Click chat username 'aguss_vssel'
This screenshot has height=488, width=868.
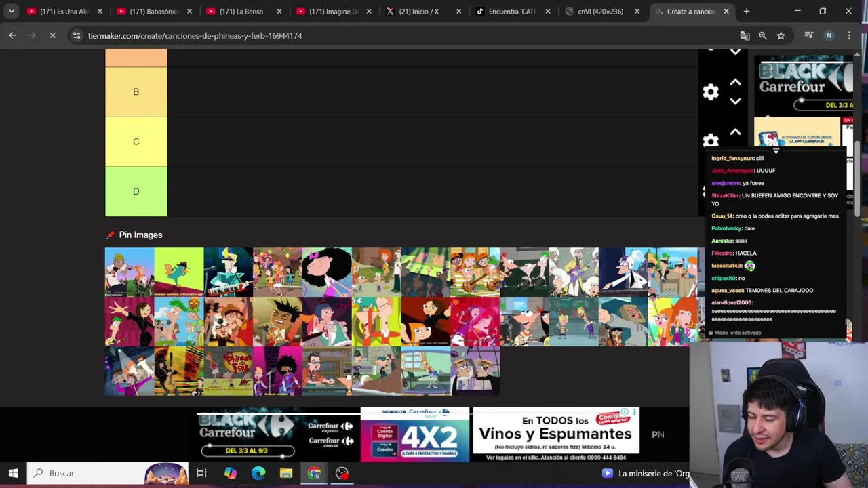(728, 290)
